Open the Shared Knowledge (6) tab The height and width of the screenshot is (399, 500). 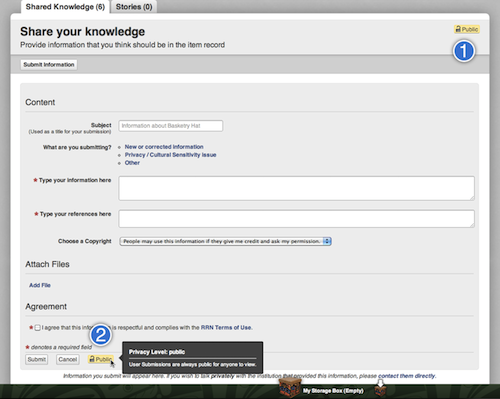tap(65, 7)
